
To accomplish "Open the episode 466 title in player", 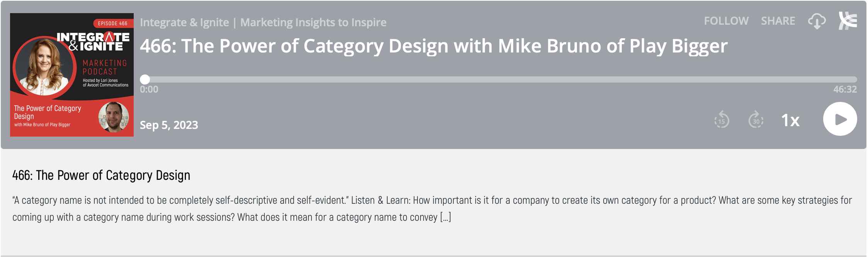I will coord(434,46).
